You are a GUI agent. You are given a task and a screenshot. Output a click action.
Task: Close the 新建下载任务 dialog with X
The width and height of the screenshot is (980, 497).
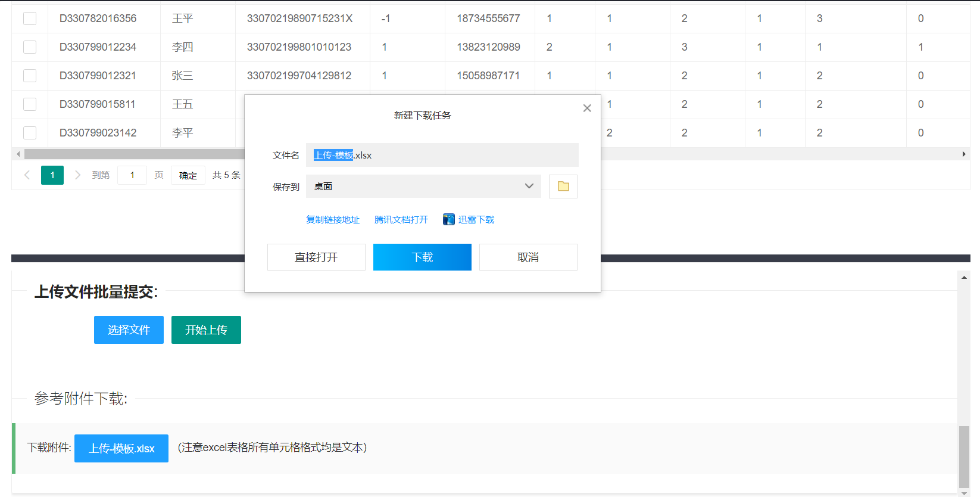coord(587,108)
